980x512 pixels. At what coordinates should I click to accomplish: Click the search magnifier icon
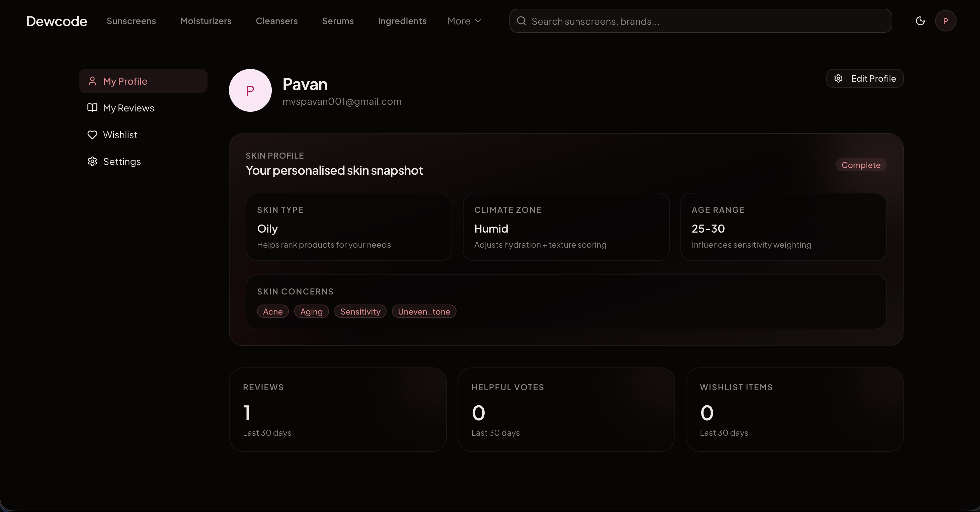(x=521, y=21)
